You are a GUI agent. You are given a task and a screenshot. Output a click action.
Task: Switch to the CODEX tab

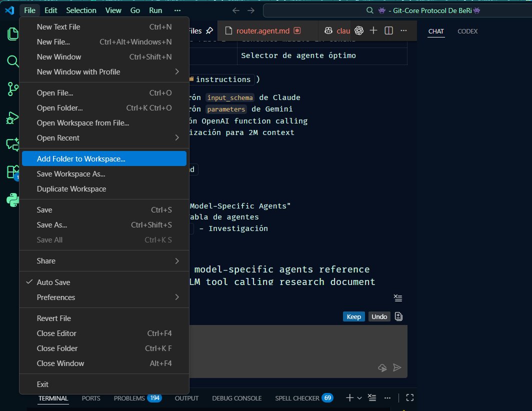467,31
